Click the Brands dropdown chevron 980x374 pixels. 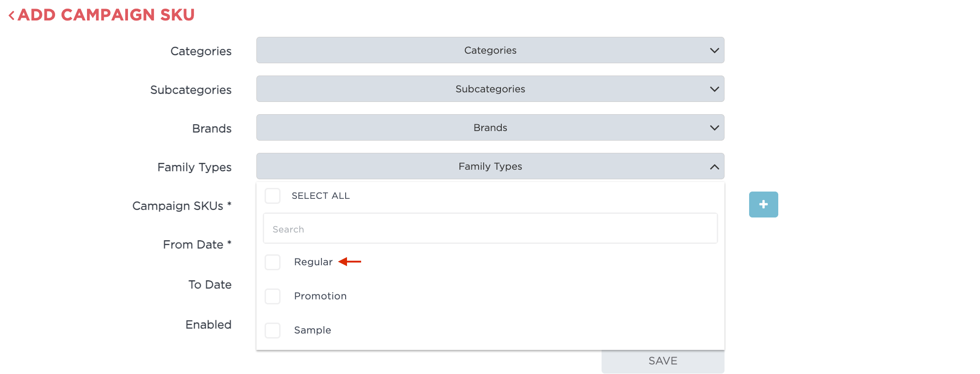(x=714, y=127)
